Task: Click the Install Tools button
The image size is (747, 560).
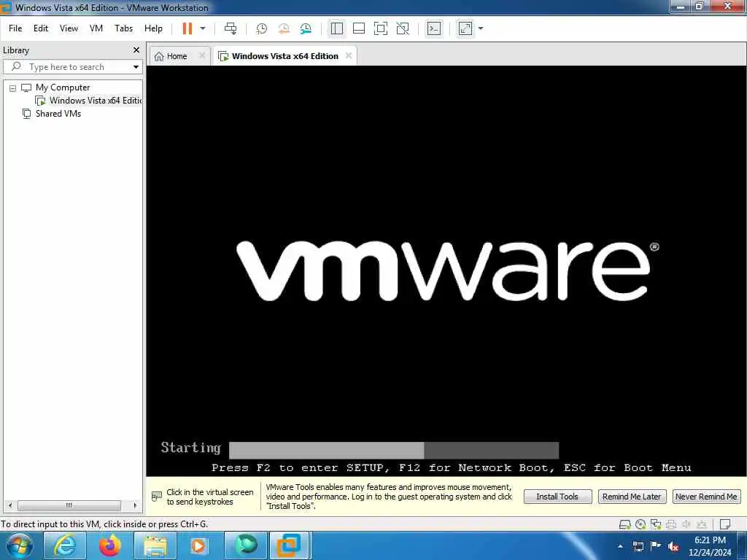Action: (557, 497)
